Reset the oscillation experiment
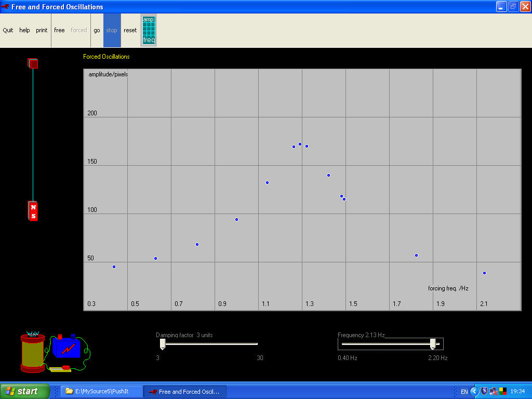The image size is (532, 399). [129, 30]
